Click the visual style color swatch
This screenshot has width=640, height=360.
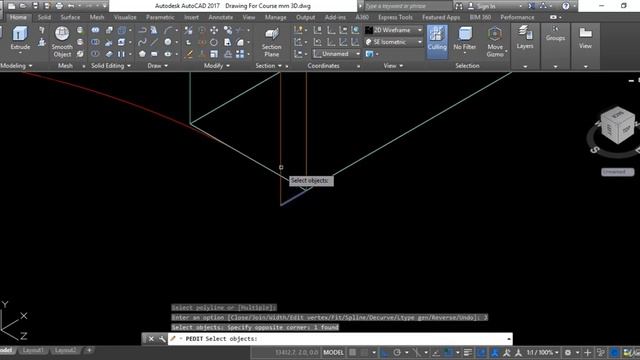coord(369,30)
